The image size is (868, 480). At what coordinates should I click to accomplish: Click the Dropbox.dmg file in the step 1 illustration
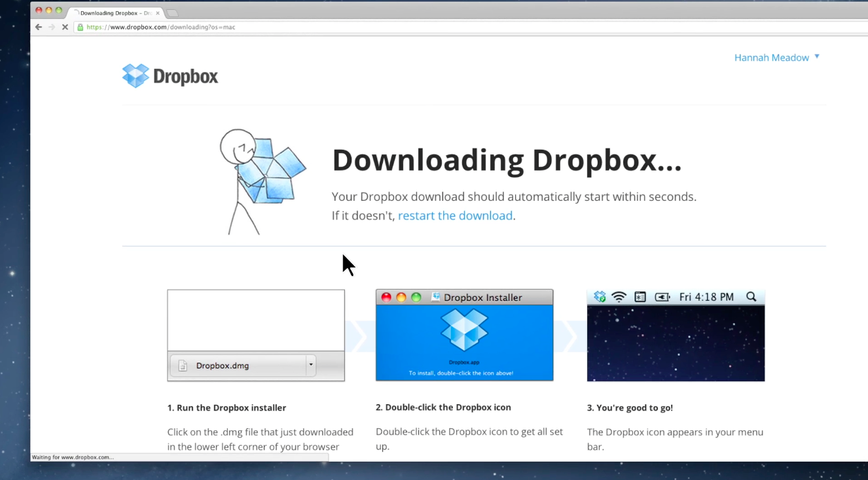(222, 366)
